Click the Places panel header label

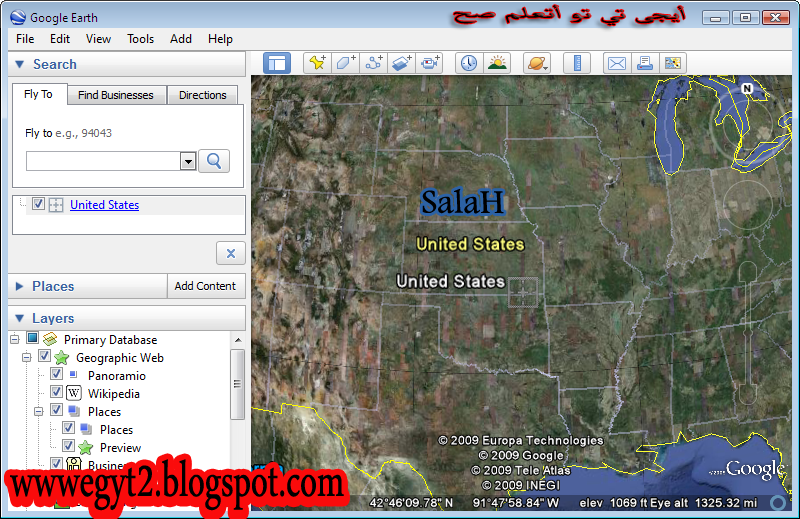click(x=53, y=286)
